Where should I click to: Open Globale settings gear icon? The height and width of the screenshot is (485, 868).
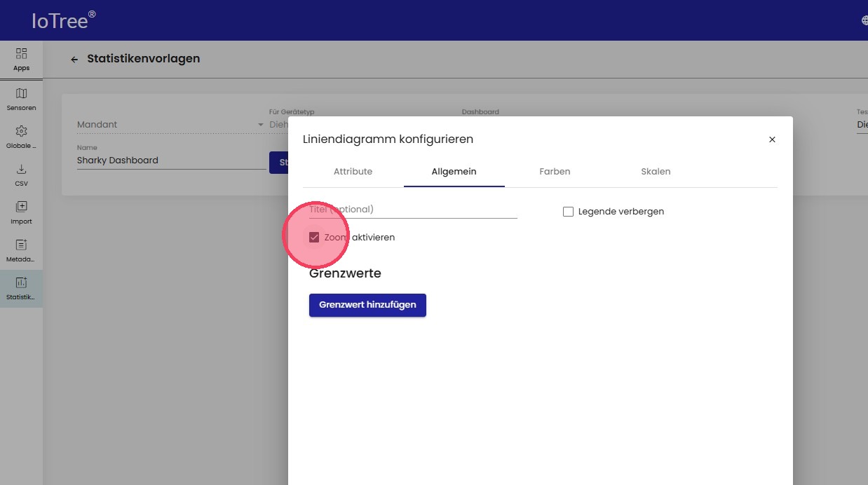coord(21,132)
